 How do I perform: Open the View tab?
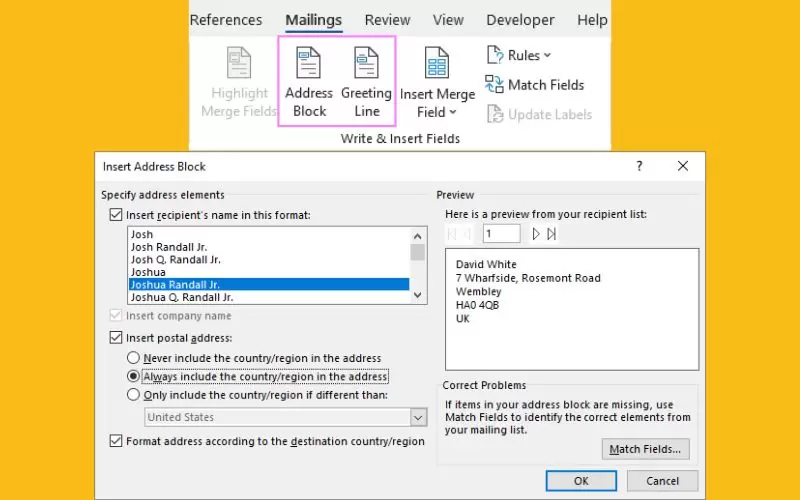tap(448, 20)
